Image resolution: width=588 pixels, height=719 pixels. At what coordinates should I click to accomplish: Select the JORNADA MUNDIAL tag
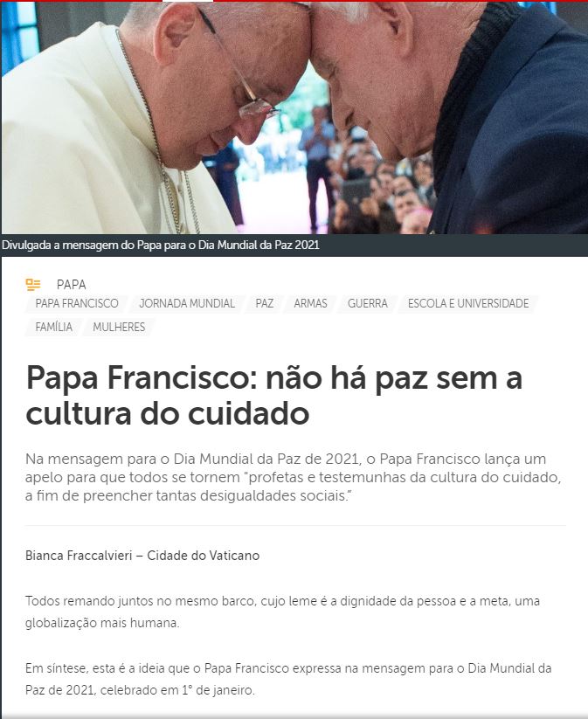(187, 303)
